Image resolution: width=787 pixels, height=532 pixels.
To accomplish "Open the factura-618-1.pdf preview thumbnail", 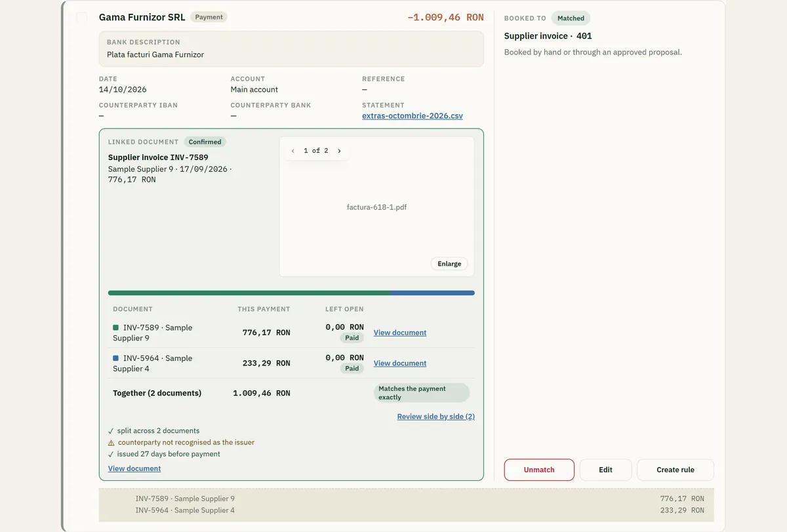I will tap(377, 207).
